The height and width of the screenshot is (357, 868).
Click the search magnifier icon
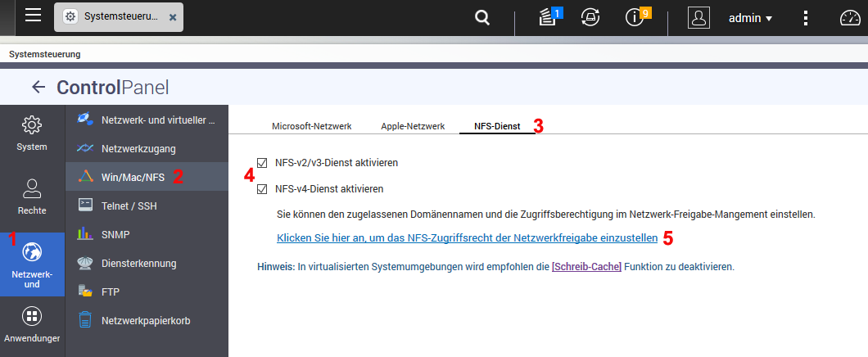pyautogui.click(x=482, y=18)
